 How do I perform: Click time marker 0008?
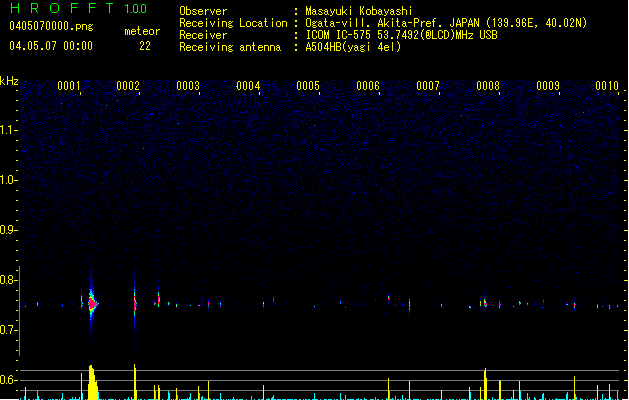(x=488, y=86)
